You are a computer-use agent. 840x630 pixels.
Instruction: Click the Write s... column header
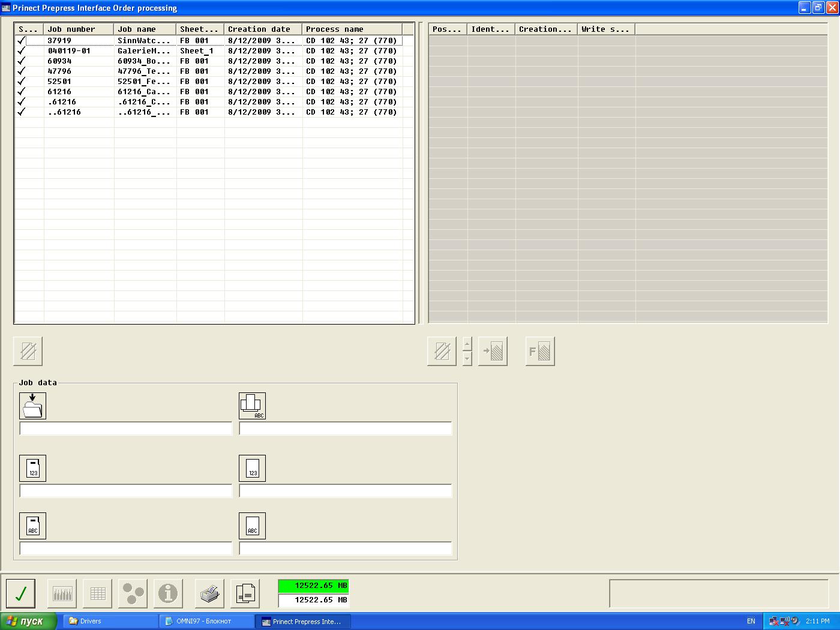click(606, 29)
